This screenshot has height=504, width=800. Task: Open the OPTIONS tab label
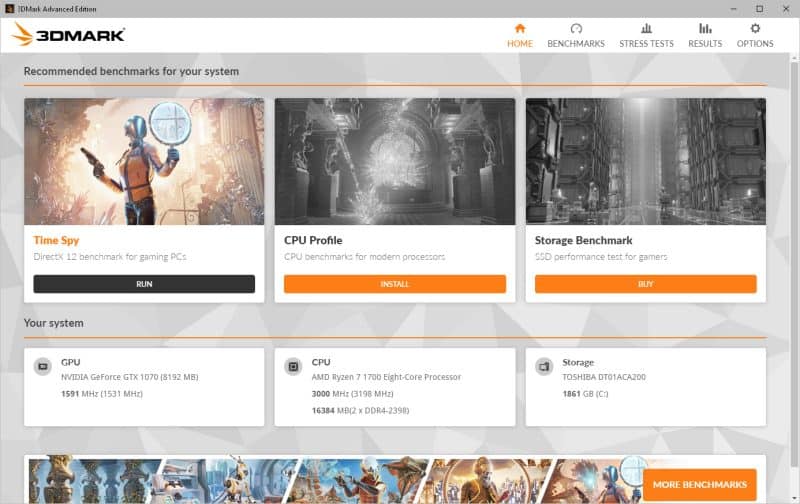pyautogui.click(x=755, y=44)
